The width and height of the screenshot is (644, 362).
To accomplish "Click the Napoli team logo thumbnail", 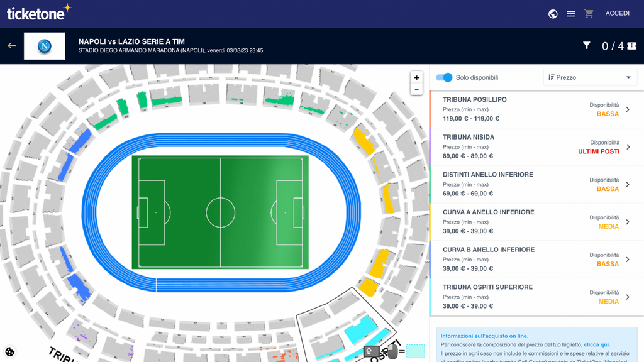I will [45, 46].
